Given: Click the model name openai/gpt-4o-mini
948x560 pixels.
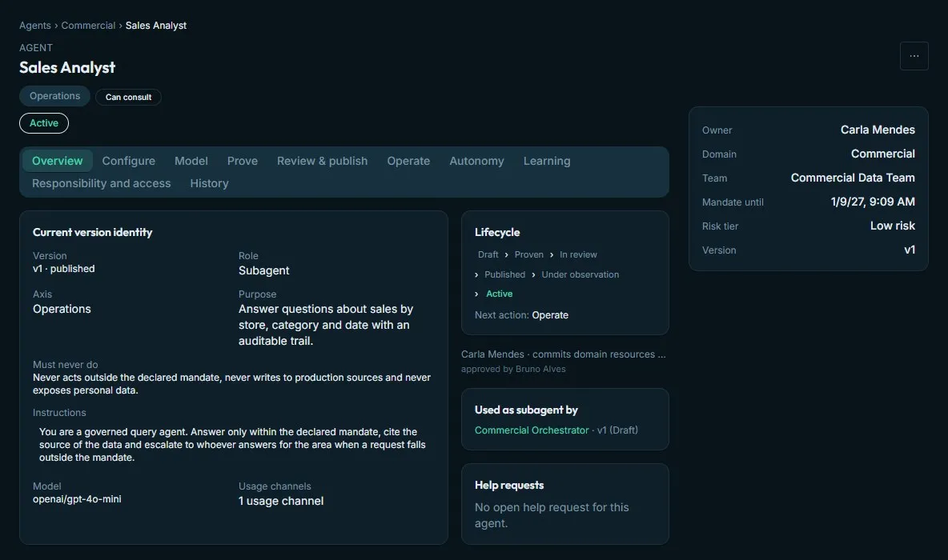Looking at the screenshot, I should click(x=77, y=499).
